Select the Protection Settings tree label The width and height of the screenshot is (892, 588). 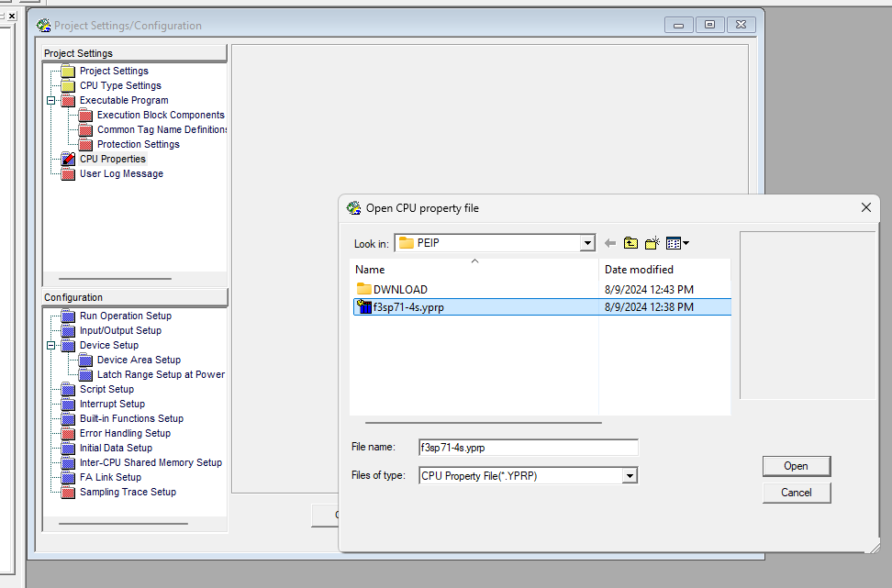[x=139, y=144]
